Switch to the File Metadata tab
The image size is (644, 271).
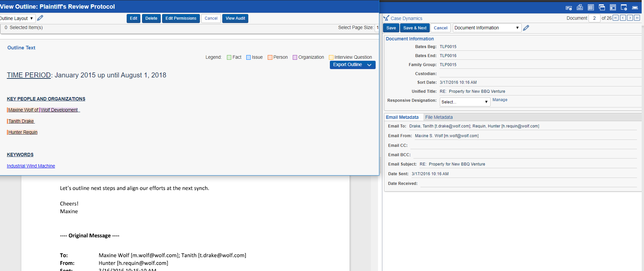[439, 117]
